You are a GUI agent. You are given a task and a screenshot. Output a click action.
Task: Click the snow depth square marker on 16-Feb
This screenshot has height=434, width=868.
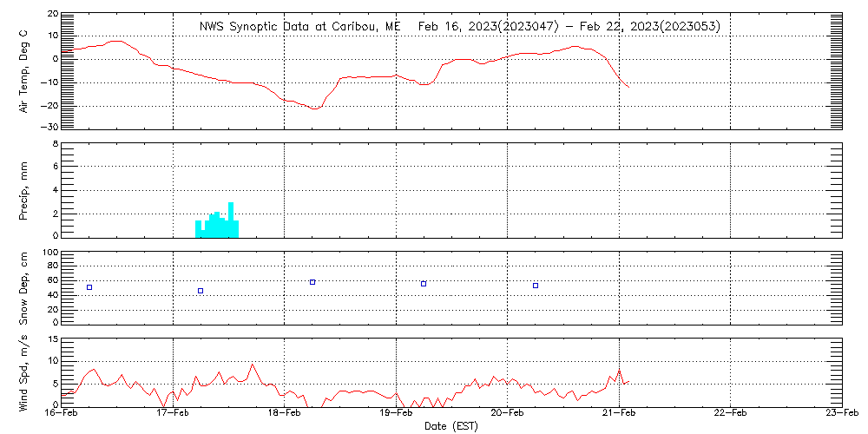(x=89, y=287)
